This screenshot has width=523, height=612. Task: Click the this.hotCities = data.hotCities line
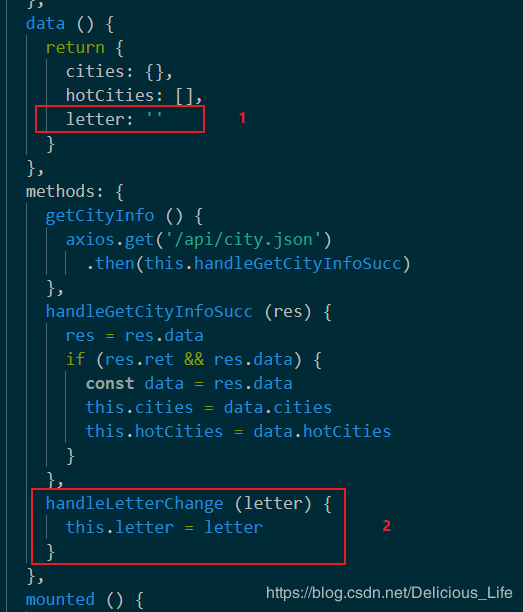pyautogui.click(x=238, y=431)
